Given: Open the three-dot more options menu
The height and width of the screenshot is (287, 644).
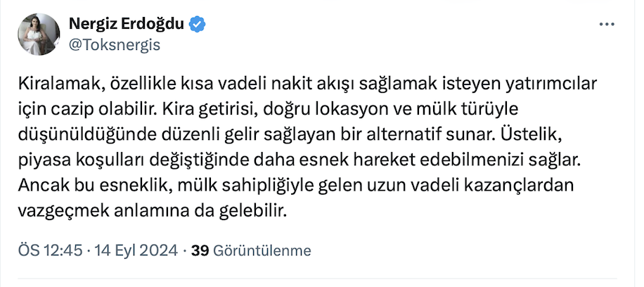Looking at the screenshot, I should click(606, 25).
